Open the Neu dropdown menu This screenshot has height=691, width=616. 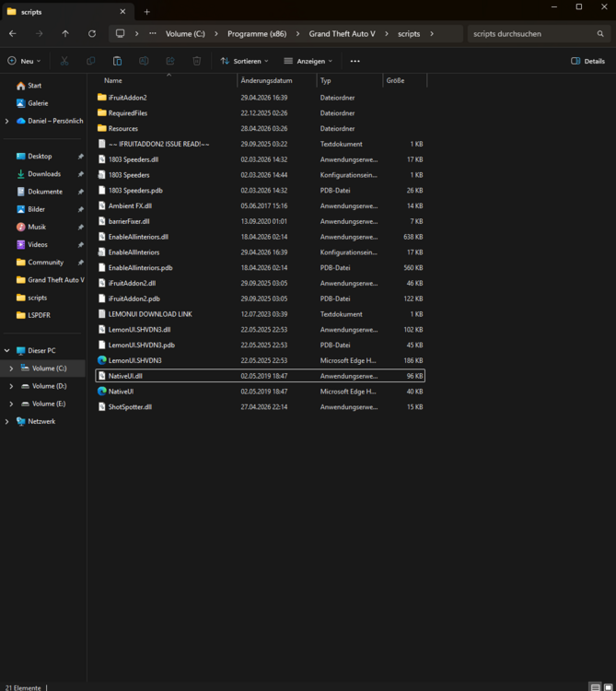24,61
